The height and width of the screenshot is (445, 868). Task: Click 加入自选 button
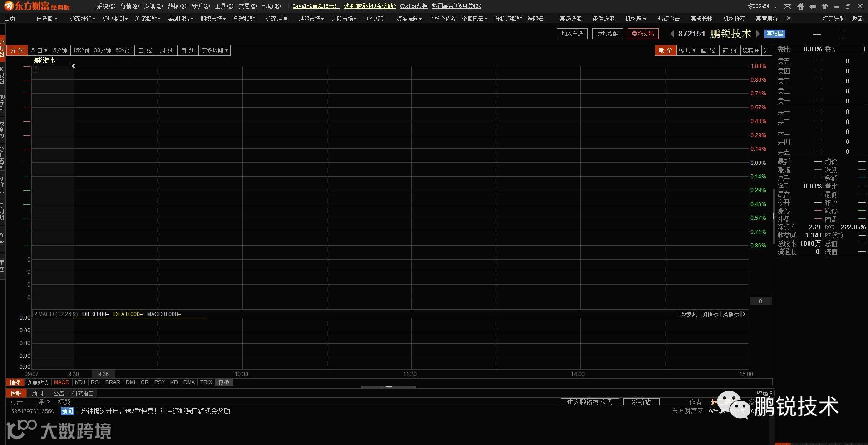coord(572,34)
